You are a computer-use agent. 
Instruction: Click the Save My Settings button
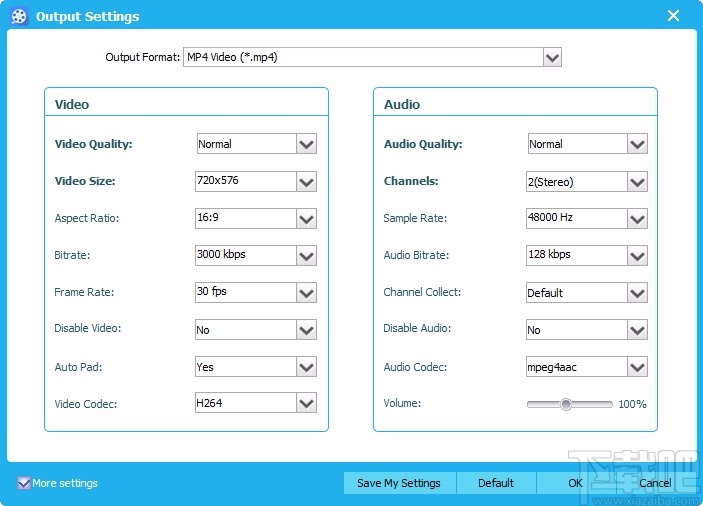(x=399, y=483)
